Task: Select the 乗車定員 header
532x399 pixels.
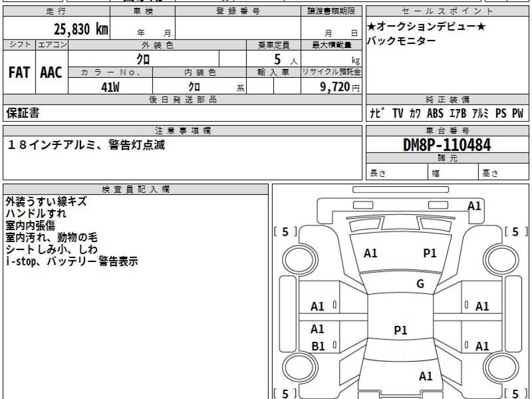Action: click(274, 45)
